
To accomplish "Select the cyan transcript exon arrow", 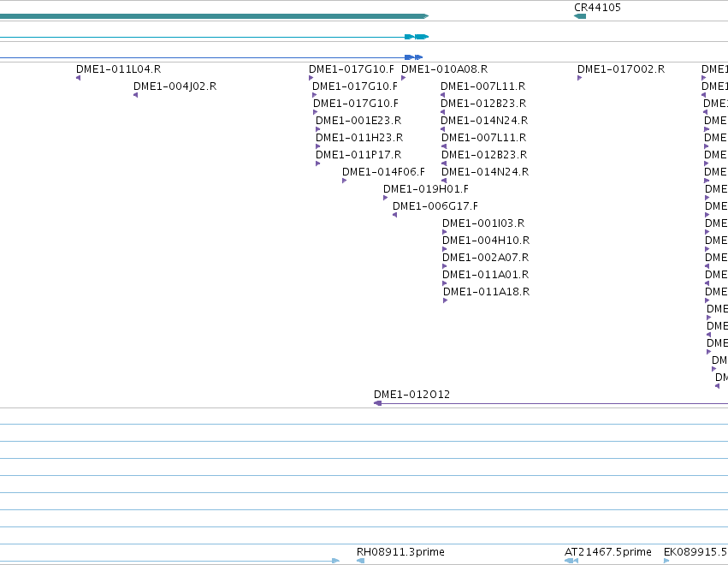I will click(x=417, y=37).
